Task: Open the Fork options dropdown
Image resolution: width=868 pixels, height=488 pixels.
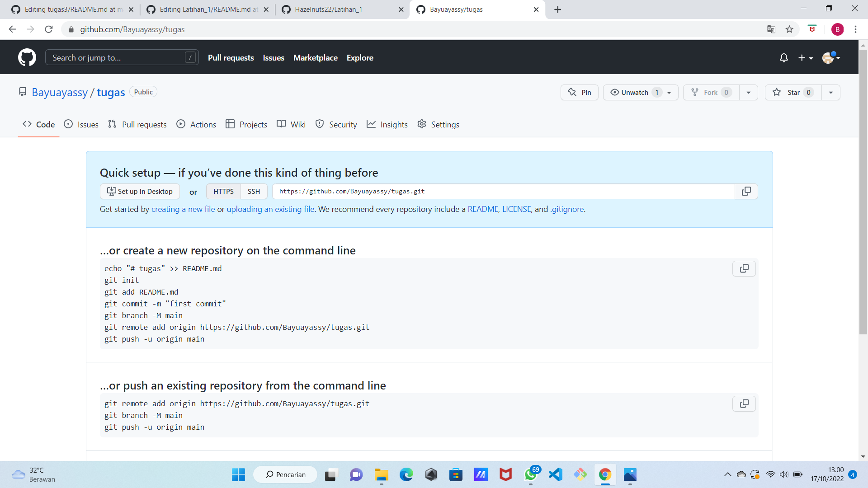Action: point(749,92)
